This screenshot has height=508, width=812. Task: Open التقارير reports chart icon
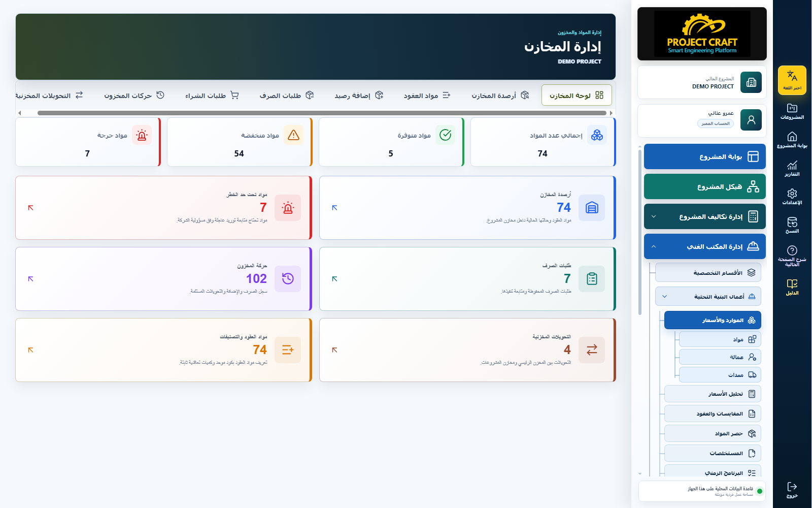pyautogui.click(x=792, y=165)
